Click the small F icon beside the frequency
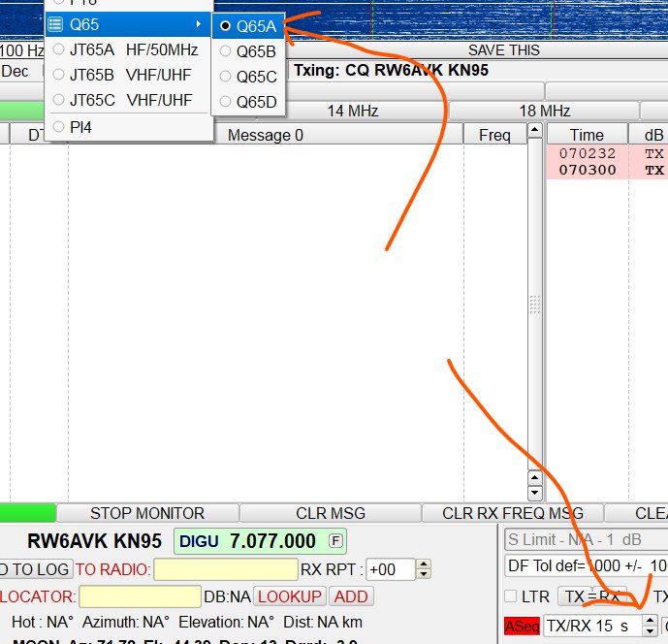This screenshot has width=668, height=644. coord(334,540)
